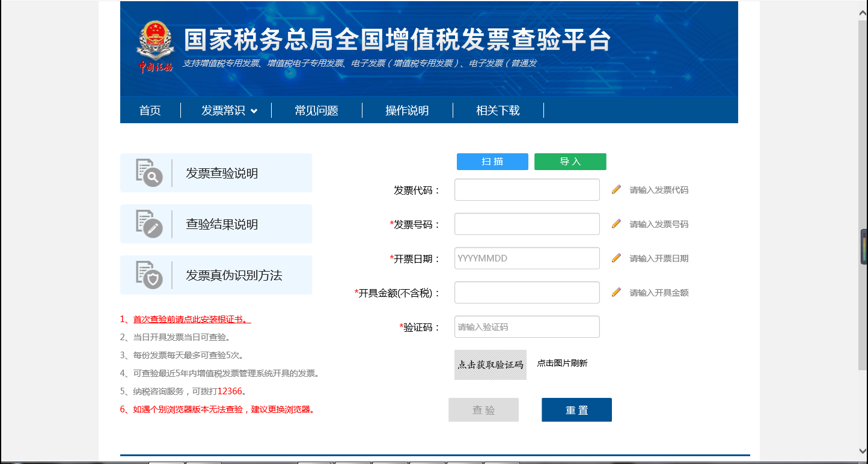This screenshot has width=868, height=464.
Task: Click the 点击图片刷新 text
Action: pos(562,363)
